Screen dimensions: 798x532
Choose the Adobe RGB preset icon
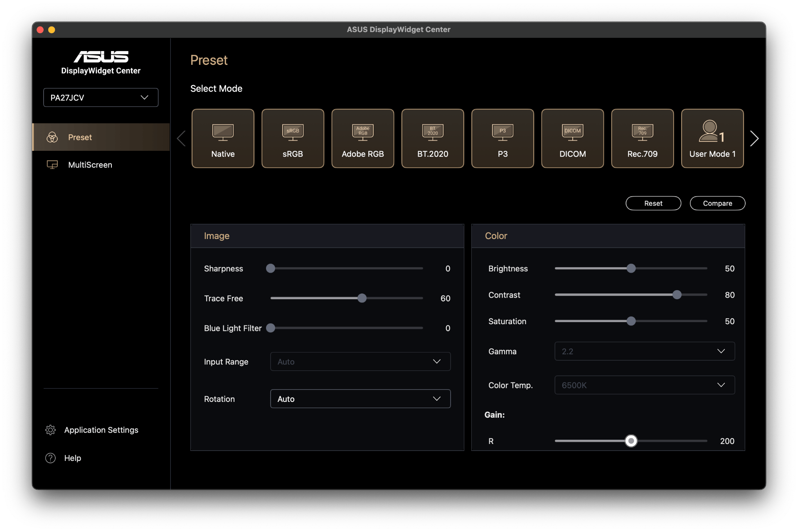[x=362, y=138]
